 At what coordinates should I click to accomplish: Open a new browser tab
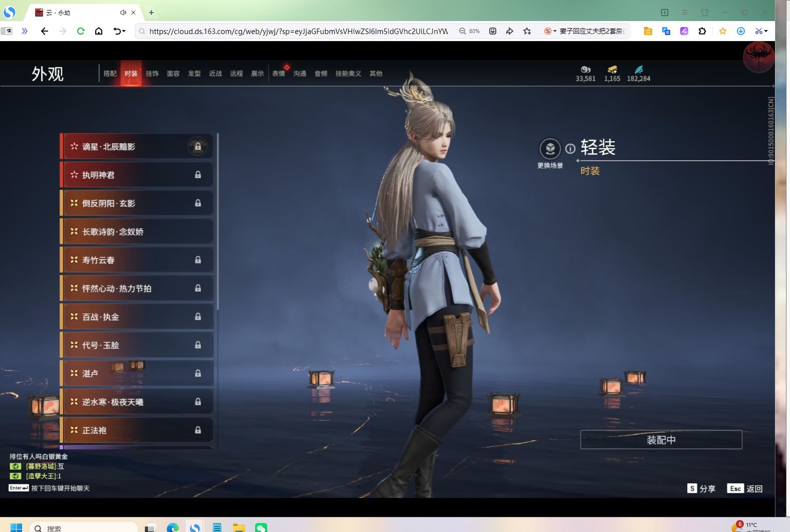(x=151, y=13)
